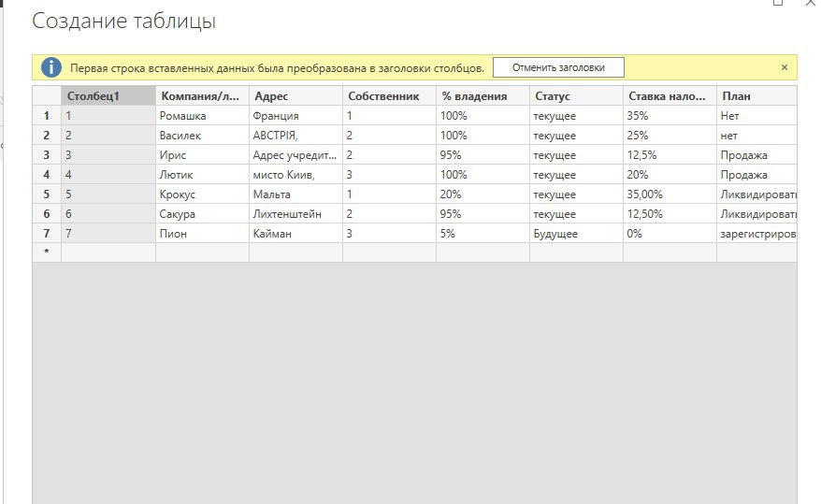821x504 pixels.
Task: Select the Собственник column header
Action: [x=389, y=95]
